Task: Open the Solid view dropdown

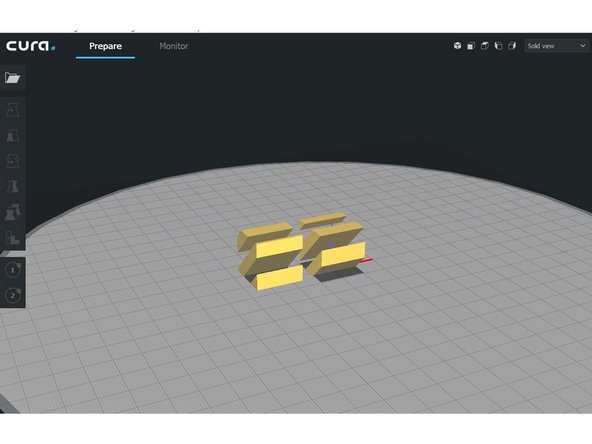Action: coord(557,46)
